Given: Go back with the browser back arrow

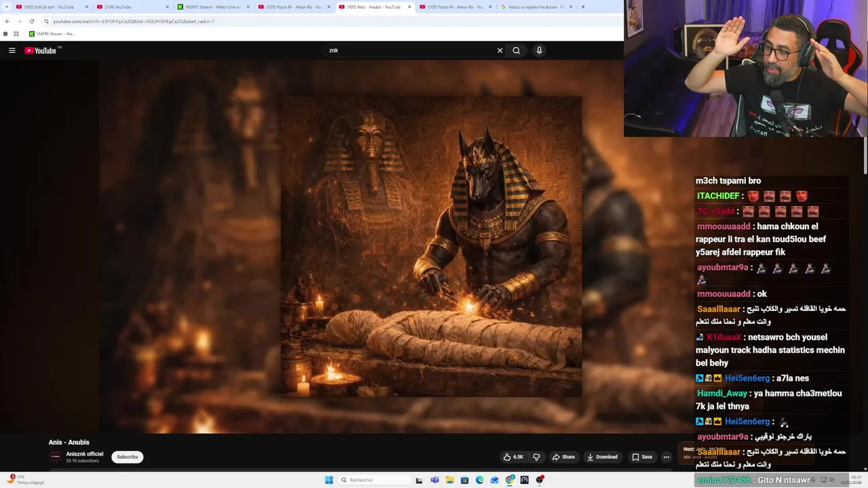Looking at the screenshot, I should (7, 21).
